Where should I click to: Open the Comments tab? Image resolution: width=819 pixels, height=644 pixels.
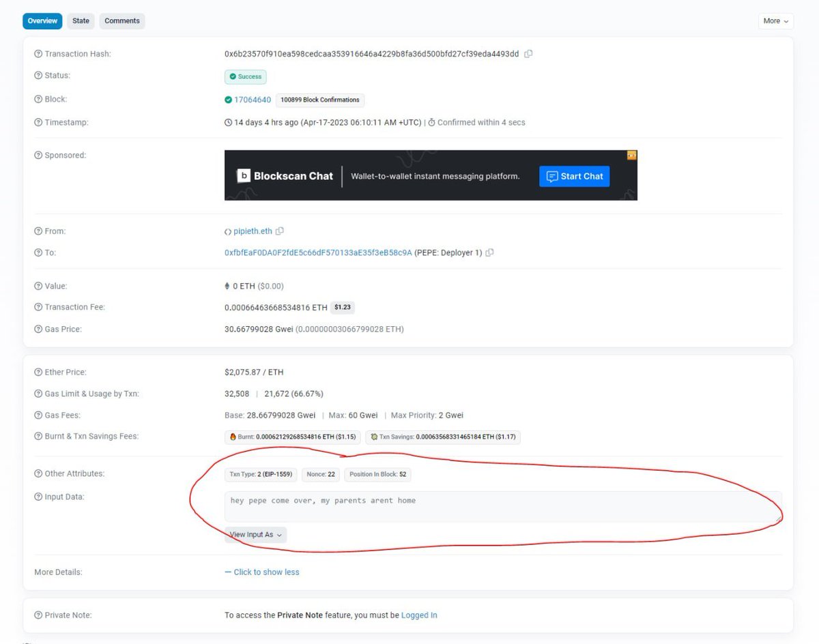(121, 21)
